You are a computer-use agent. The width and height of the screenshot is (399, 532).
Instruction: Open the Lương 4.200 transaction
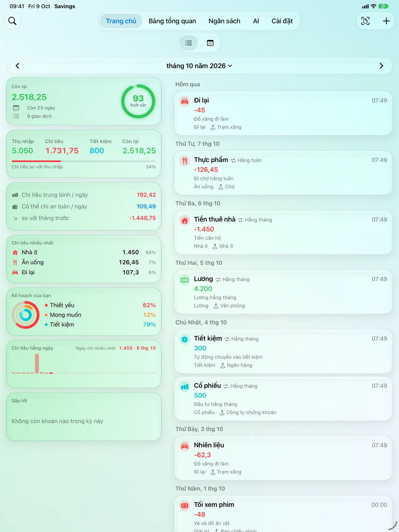tap(283, 292)
